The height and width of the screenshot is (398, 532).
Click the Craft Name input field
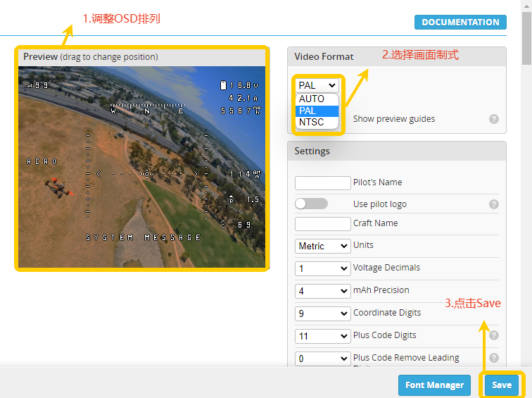323,224
